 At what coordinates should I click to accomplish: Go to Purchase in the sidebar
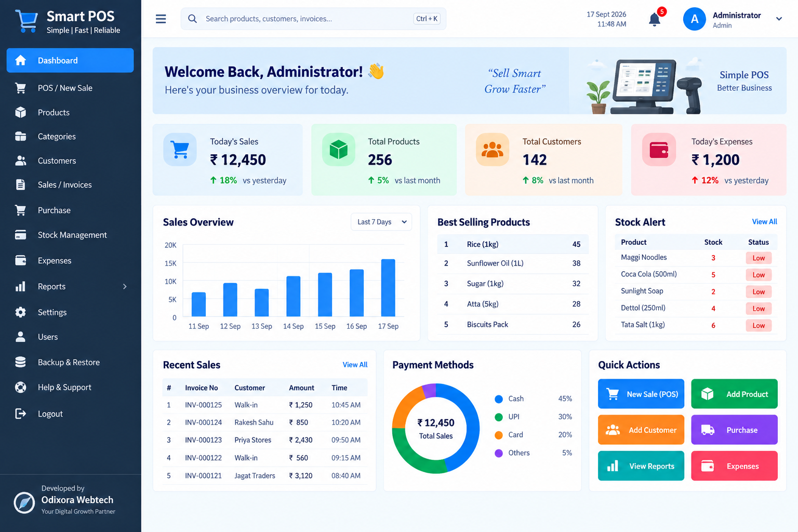(x=70, y=210)
